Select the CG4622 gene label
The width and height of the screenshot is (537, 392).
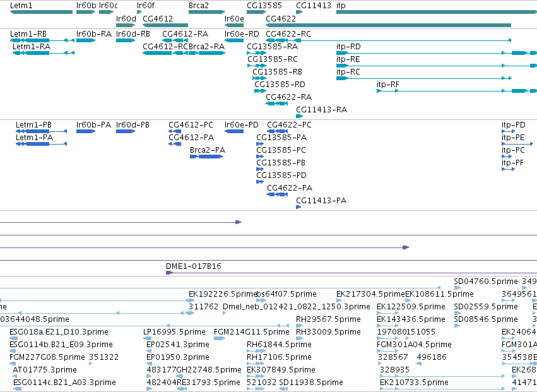pyautogui.click(x=281, y=18)
